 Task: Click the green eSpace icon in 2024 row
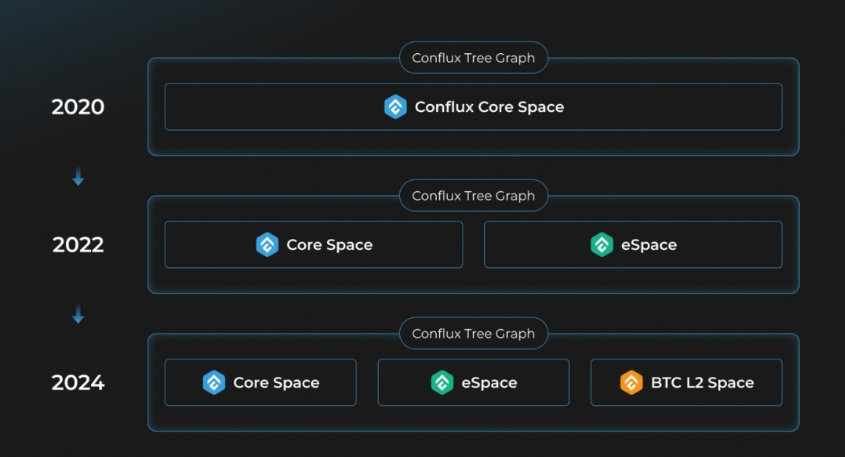(x=442, y=383)
